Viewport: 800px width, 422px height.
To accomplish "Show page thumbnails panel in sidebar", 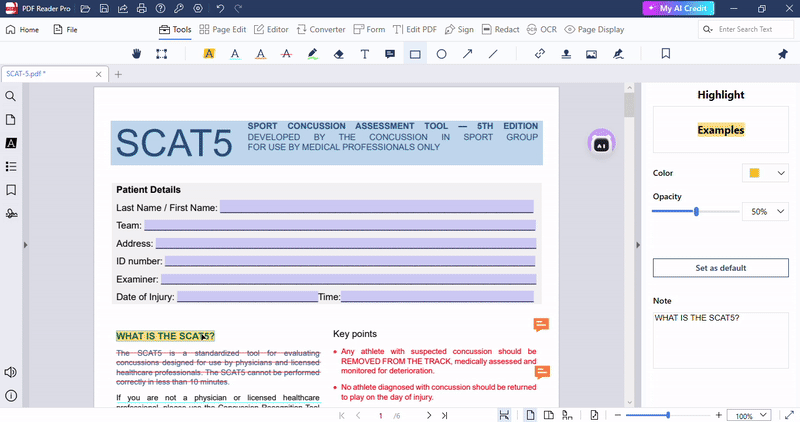I will 10,119.
